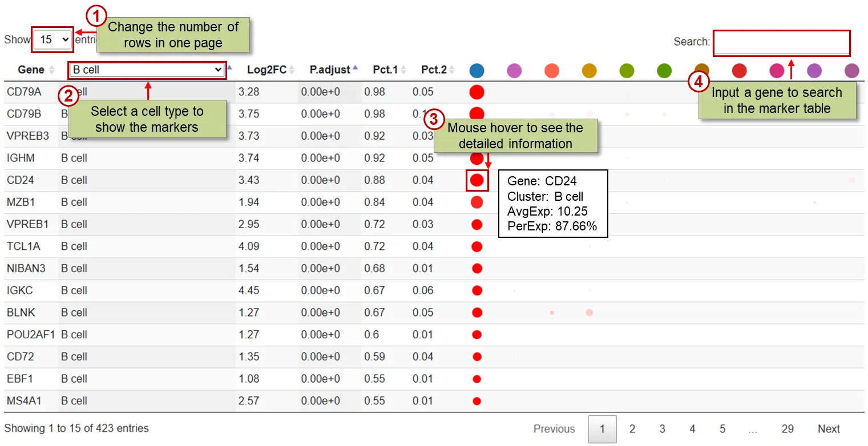Select the magenta cluster dot in header
Screen dimensions: 868x446
click(x=776, y=71)
